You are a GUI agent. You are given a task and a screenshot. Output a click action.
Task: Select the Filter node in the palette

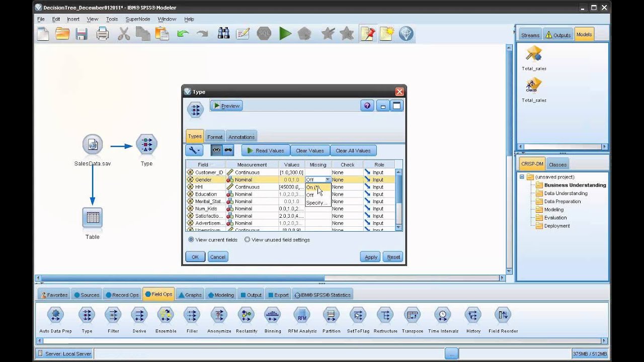[x=113, y=315]
